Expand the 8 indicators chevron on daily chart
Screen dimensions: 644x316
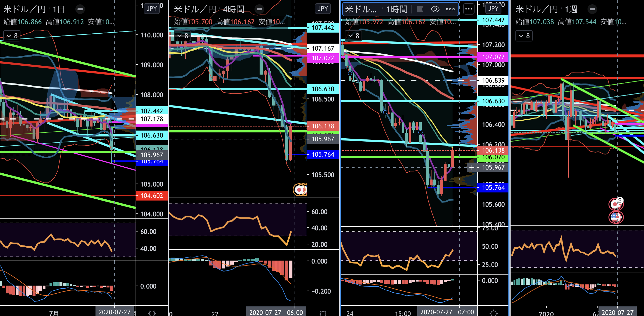[12, 36]
